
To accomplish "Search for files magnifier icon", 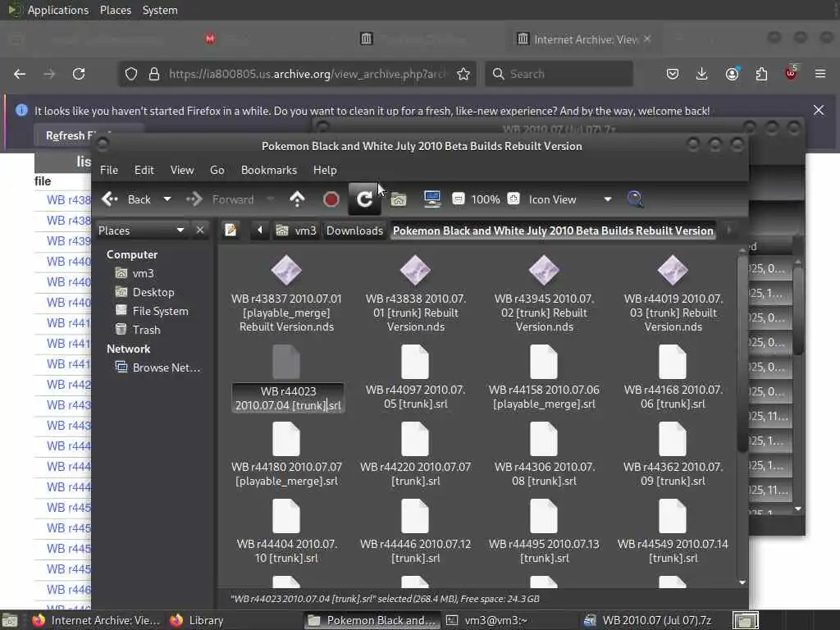I will pyautogui.click(x=635, y=199).
